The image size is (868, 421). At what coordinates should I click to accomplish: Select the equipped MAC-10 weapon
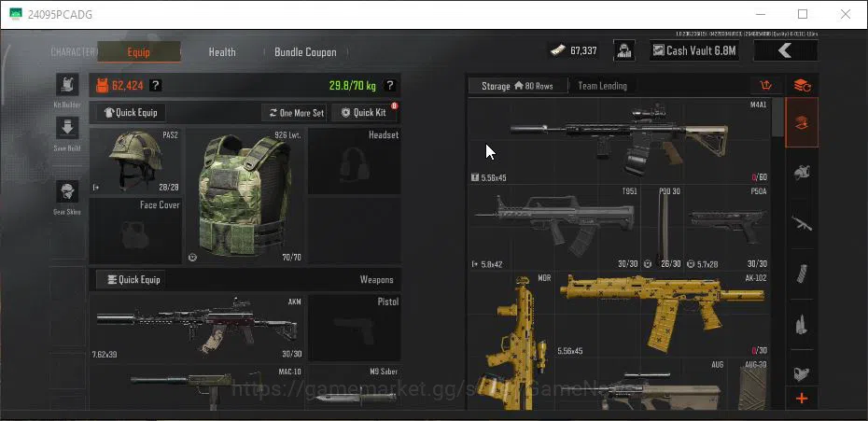tap(197, 387)
